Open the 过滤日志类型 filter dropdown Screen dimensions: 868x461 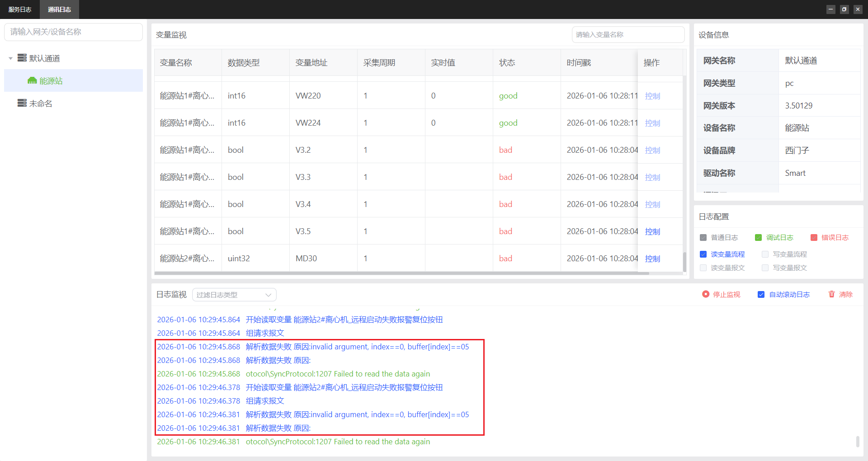[x=234, y=295]
